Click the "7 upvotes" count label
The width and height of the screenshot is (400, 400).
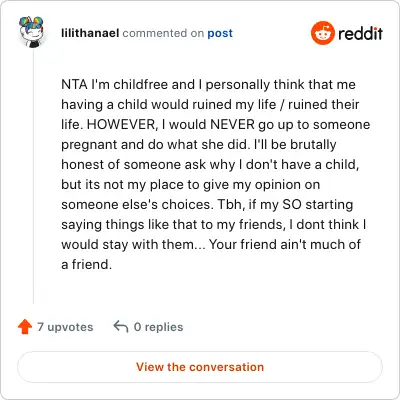pos(65,327)
